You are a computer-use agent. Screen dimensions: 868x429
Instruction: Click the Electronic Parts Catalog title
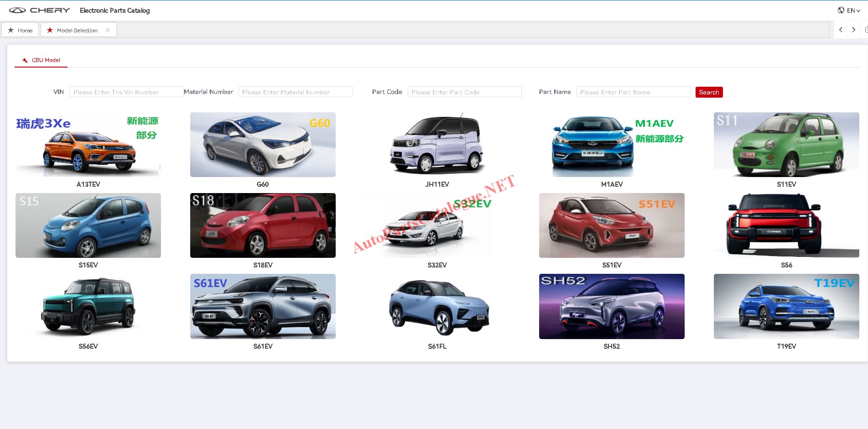(x=114, y=10)
